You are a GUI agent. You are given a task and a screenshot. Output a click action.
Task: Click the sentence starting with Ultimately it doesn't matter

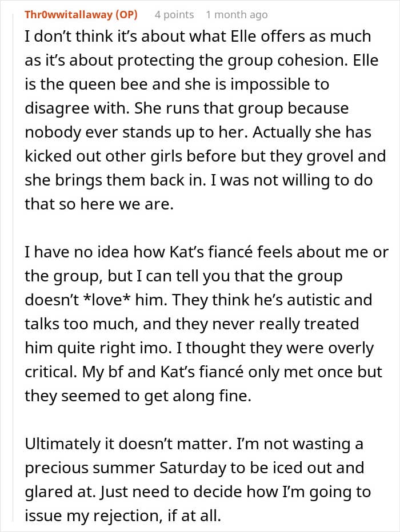pos(128,444)
